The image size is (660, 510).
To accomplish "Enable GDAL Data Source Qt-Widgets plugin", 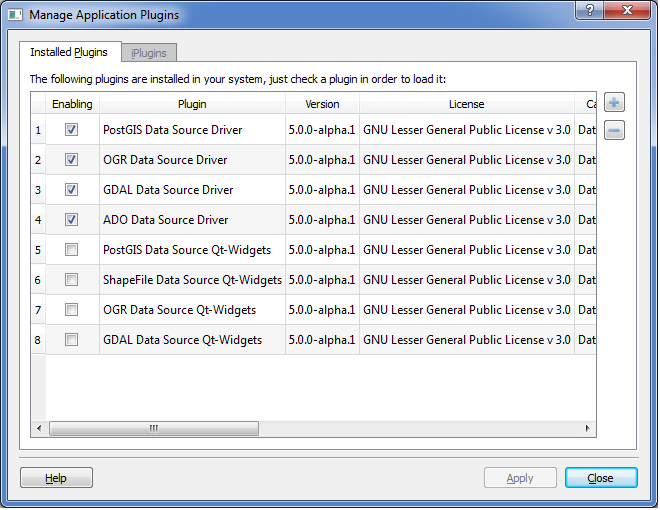I will pyautogui.click(x=72, y=340).
